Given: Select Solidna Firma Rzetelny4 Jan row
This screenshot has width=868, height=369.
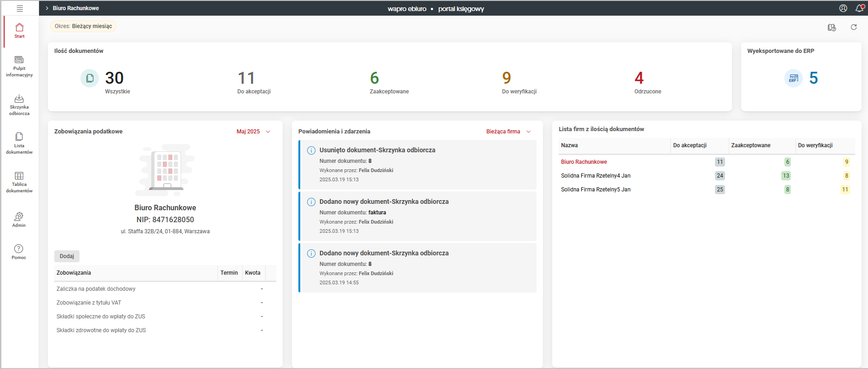Looking at the screenshot, I should pyautogui.click(x=707, y=176).
